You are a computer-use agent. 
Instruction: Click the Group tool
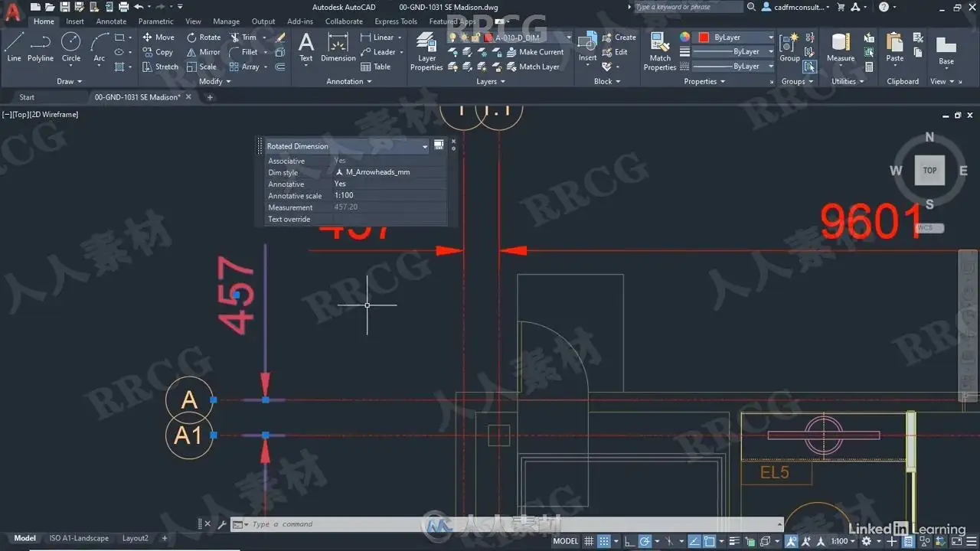(789, 47)
